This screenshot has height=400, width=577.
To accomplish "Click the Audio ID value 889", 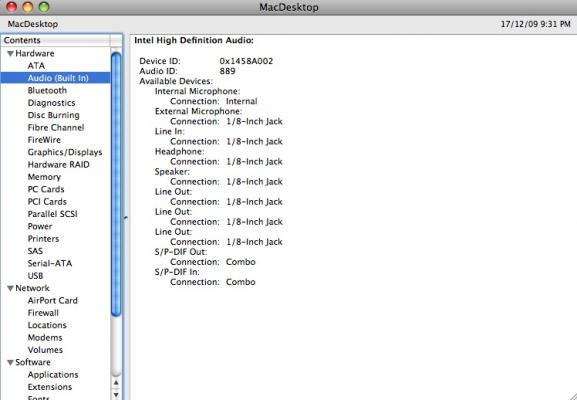I will pyautogui.click(x=227, y=71).
